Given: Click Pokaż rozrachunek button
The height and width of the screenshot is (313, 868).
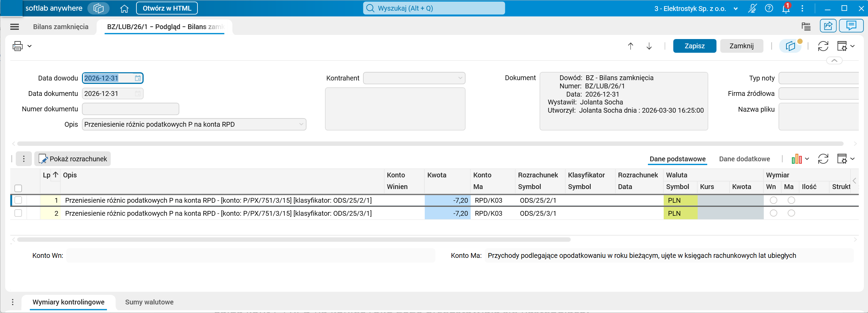Looking at the screenshot, I should point(72,159).
